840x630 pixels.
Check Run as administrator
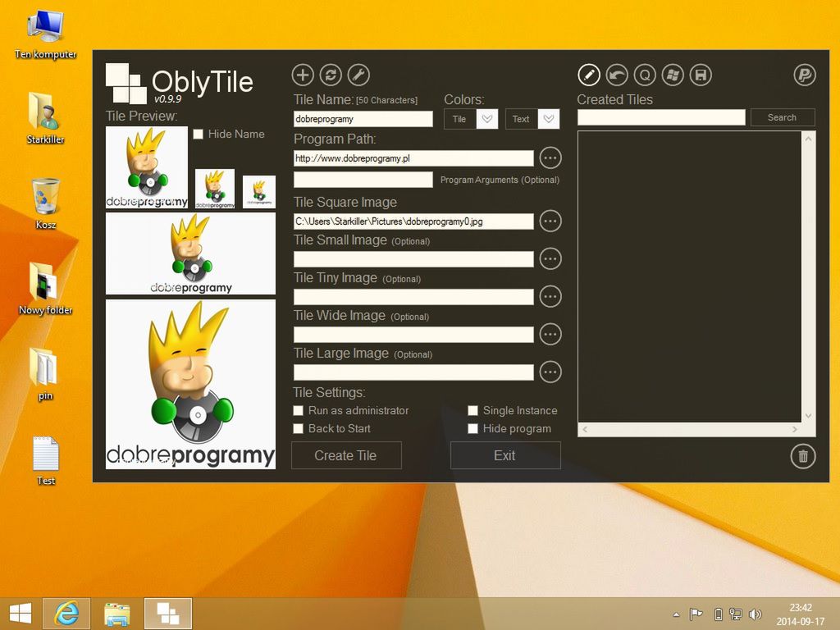pyautogui.click(x=299, y=410)
